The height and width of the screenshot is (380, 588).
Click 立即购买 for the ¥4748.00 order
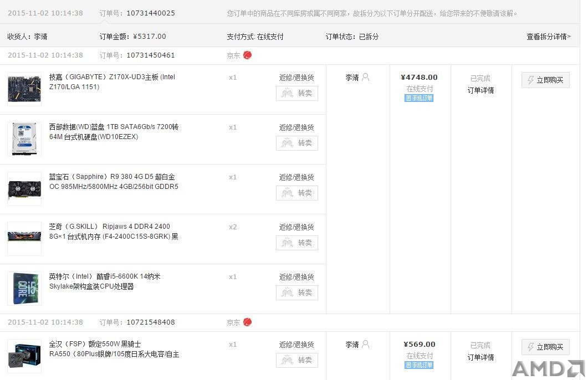pos(545,80)
